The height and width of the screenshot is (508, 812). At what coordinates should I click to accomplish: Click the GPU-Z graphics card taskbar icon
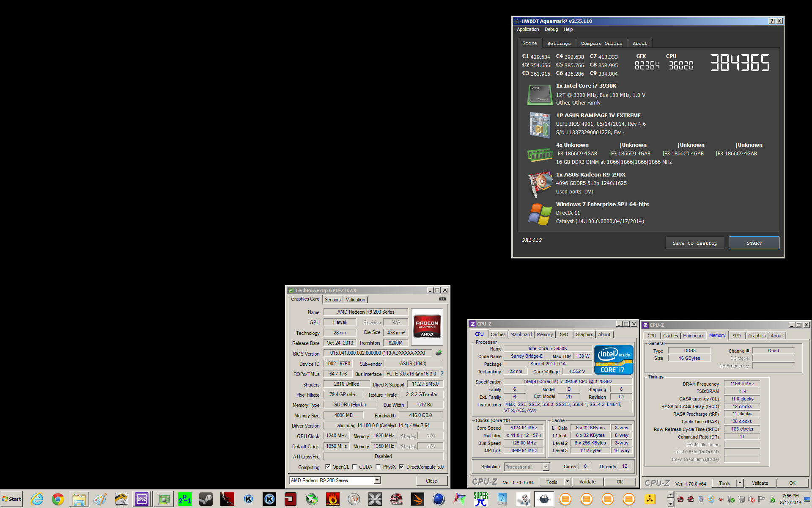coord(164,499)
